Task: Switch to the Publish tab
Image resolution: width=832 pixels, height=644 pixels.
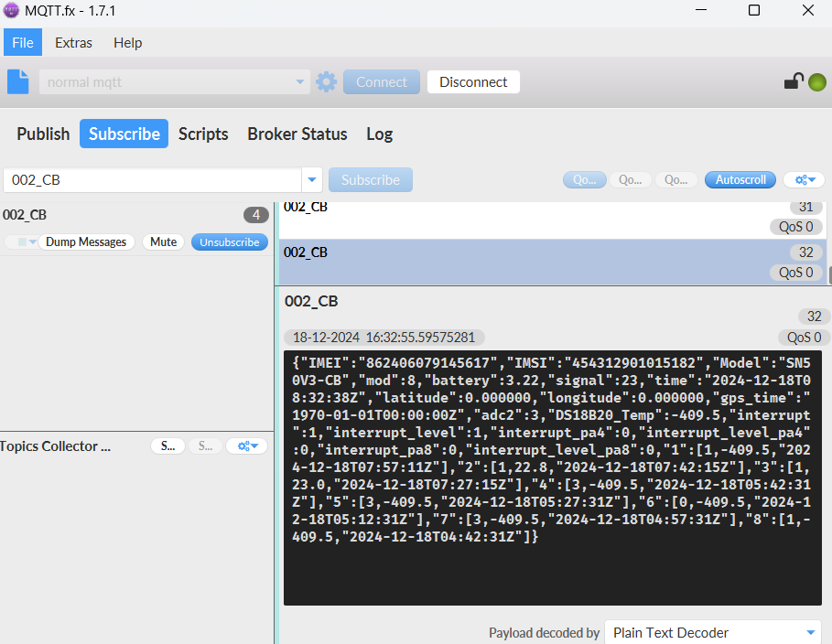Action: tap(43, 134)
